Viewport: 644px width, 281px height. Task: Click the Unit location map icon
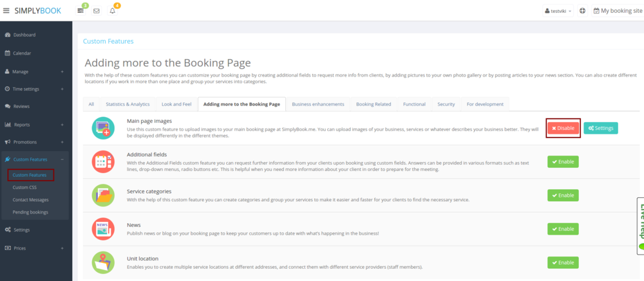(103, 262)
